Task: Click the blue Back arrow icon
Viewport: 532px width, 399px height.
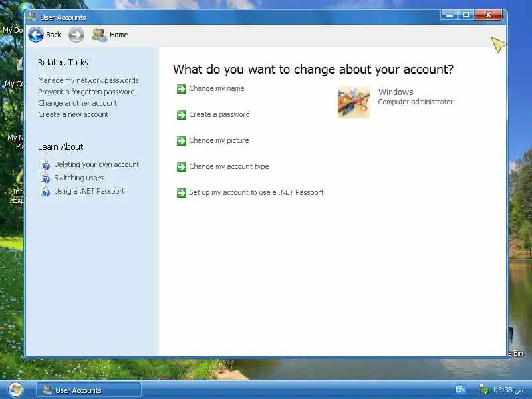Action: pos(36,35)
